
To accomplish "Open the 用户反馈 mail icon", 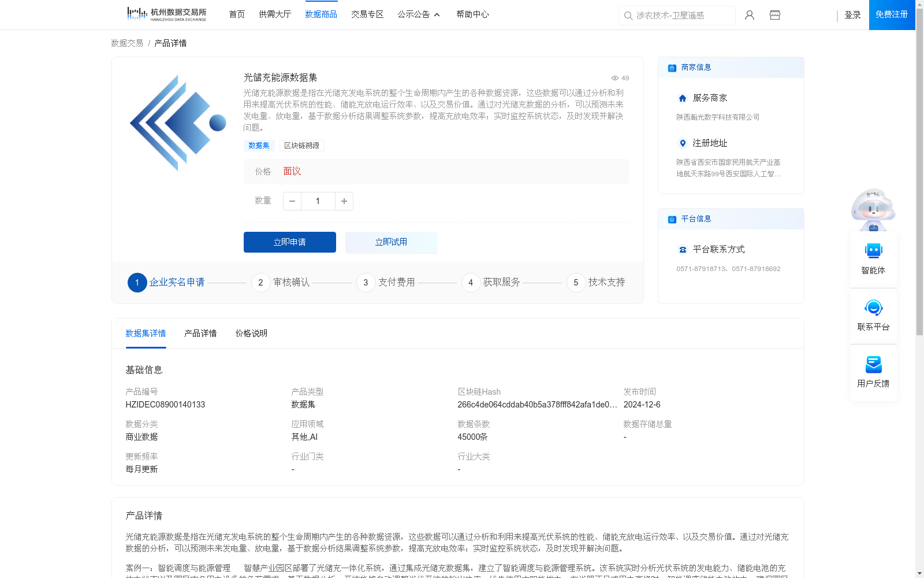I will 873,364.
